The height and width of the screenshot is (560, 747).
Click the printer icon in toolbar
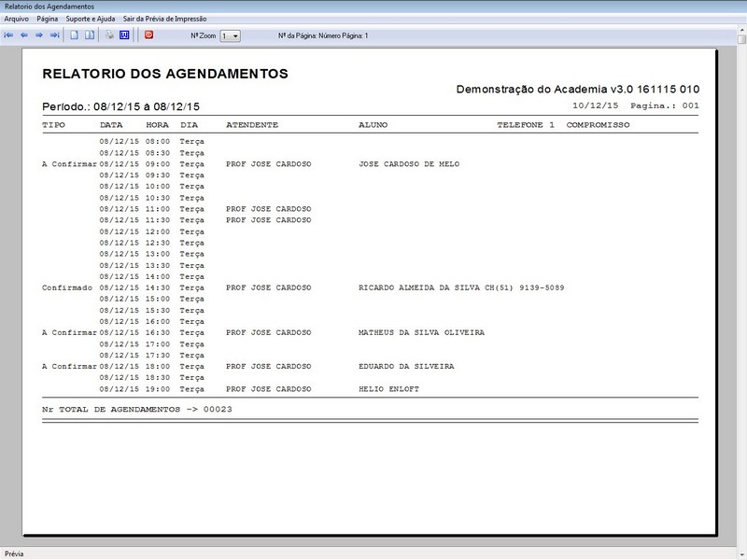109,35
